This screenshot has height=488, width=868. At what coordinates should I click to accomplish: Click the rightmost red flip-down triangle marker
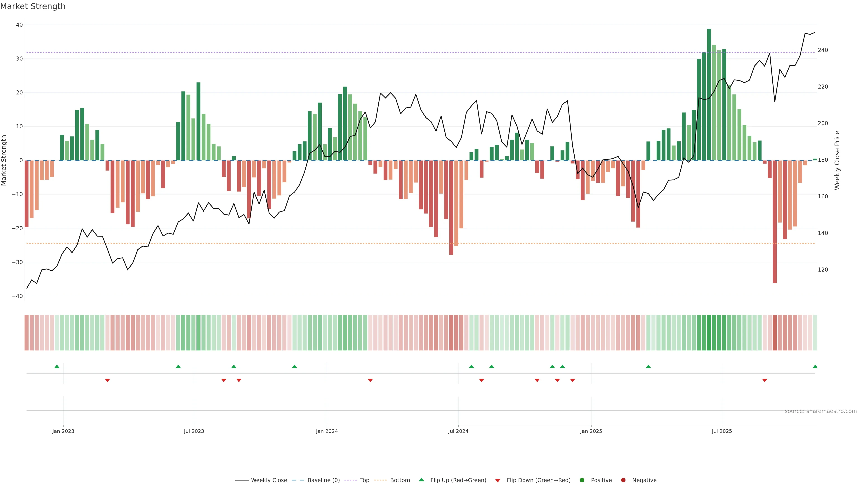click(x=764, y=380)
